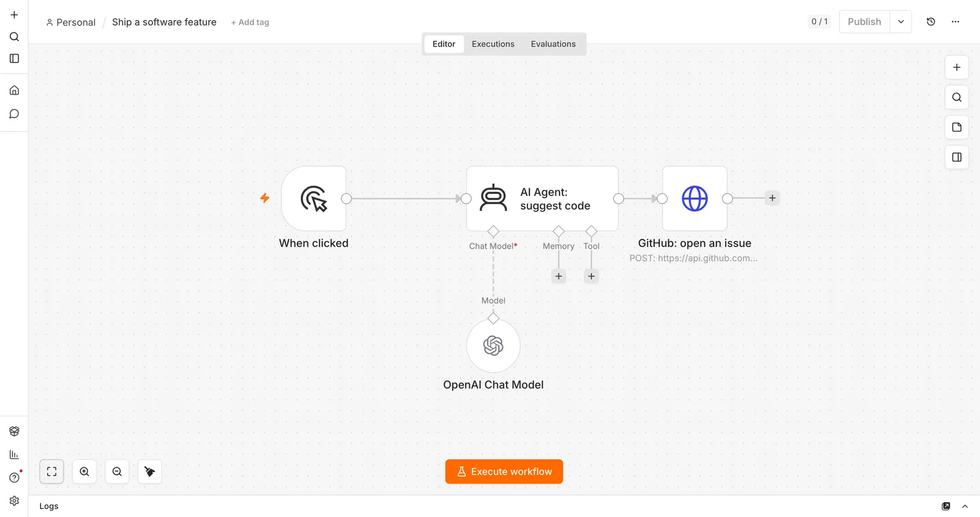
Task: Click the fit-to-view zoom icon
Action: 52,472
